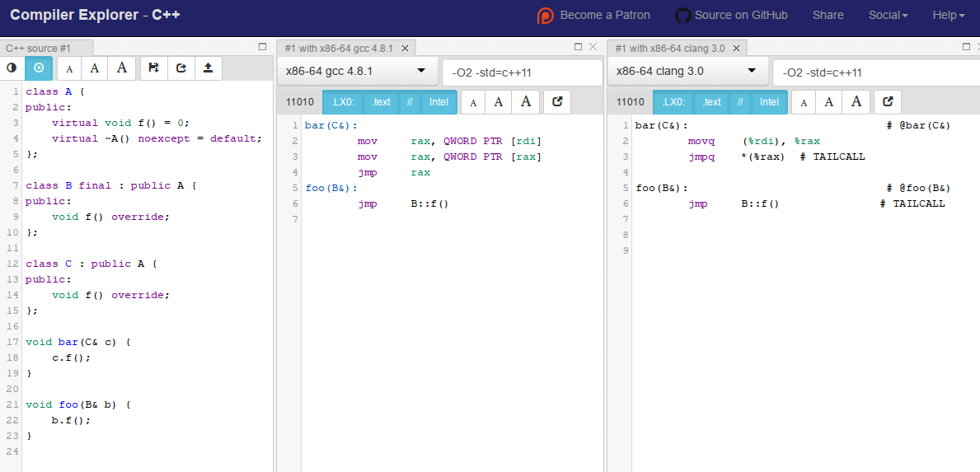Open the x86-64 gcc 4.8.1 compiler dropdown
Image resolution: width=980 pixels, height=472 pixels.
pyautogui.click(x=357, y=72)
